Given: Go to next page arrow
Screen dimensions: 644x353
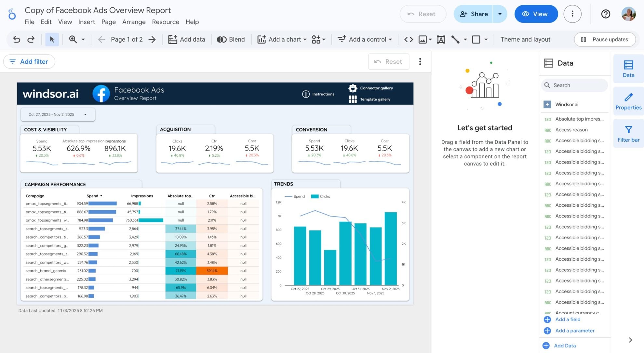Looking at the screenshot, I should (x=152, y=39).
